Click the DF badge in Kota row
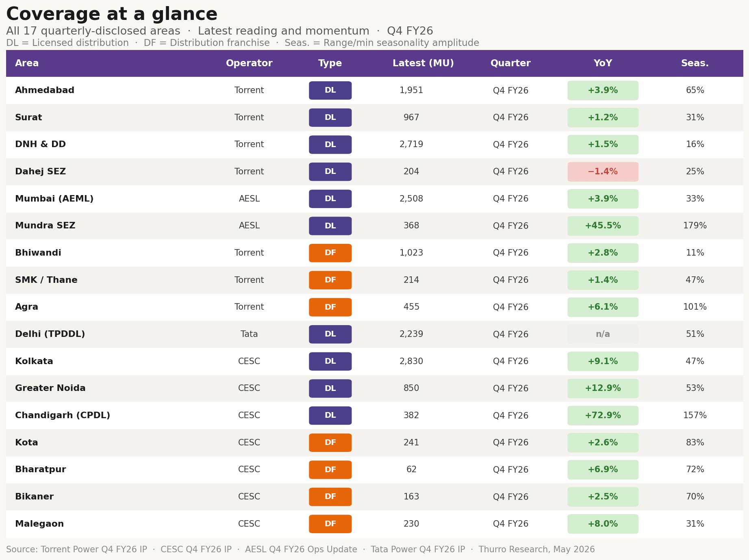The image size is (749, 560). (x=330, y=443)
